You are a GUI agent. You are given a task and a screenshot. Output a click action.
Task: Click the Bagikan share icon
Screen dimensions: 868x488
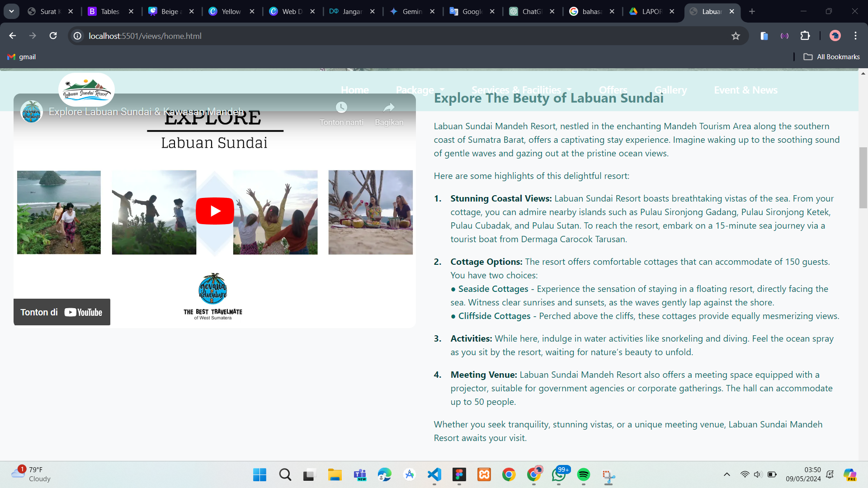click(389, 108)
